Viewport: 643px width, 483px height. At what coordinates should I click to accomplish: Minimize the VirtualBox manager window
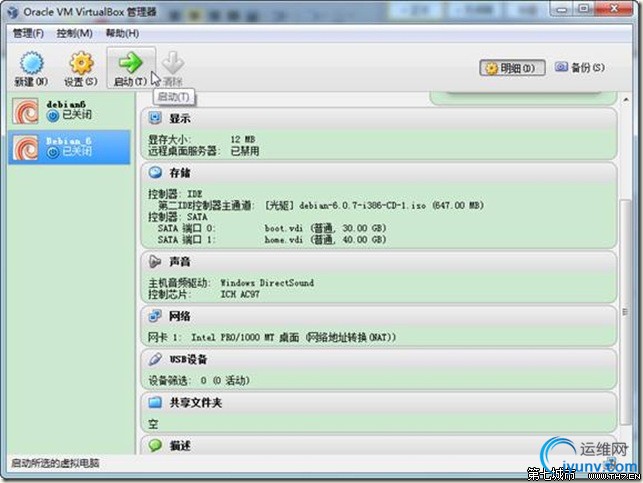point(561,9)
